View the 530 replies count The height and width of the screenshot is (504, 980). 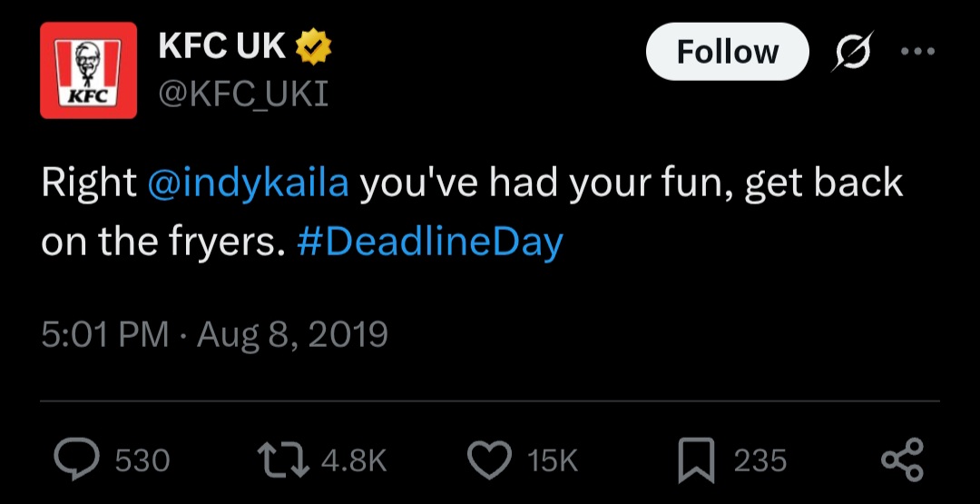[x=142, y=461]
